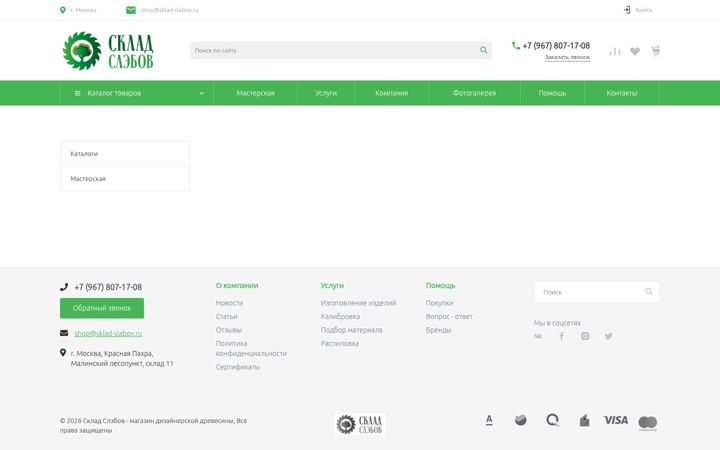
Task: Open the shop@sklad-slabov.ru link in top bar
Action: (x=169, y=10)
